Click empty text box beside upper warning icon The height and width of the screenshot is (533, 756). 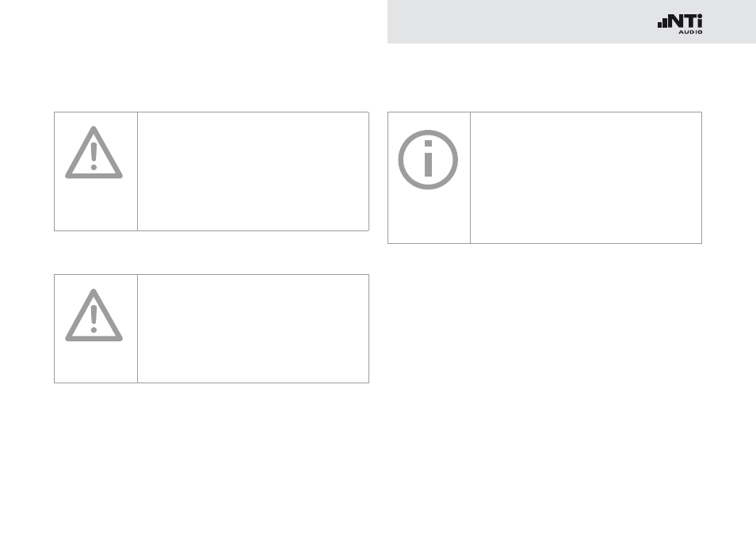[253, 172]
